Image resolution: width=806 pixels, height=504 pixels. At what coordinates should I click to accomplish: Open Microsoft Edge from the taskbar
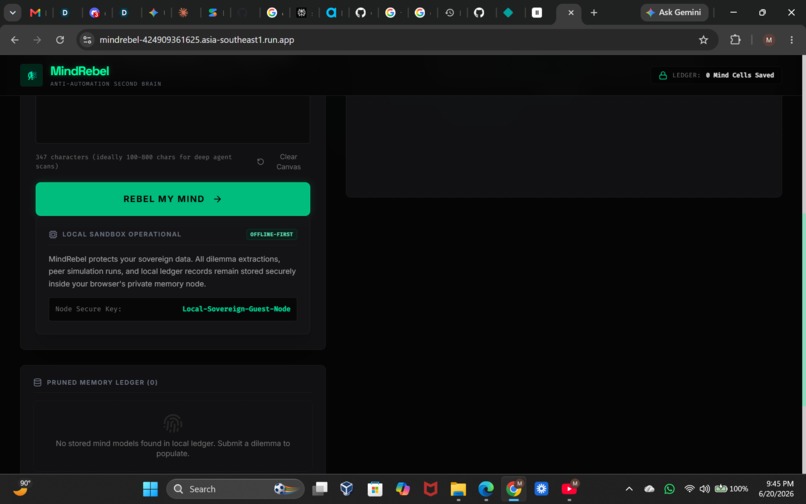point(486,489)
